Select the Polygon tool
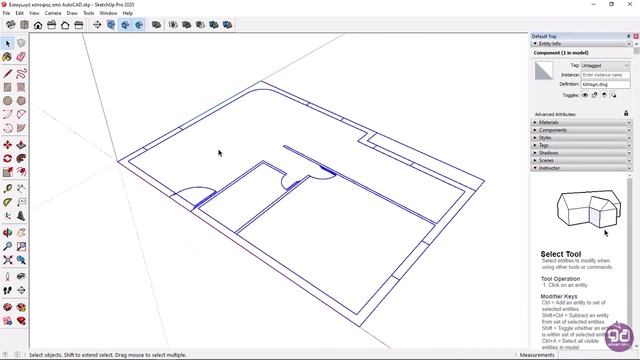Image resolution: width=640 pixels, height=360 pixels. (21, 100)
